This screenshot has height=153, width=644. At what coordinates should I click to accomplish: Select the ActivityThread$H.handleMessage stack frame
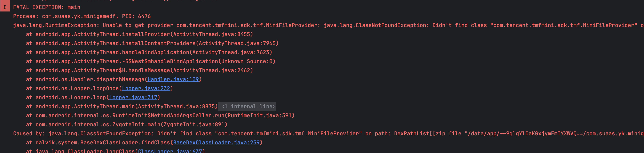click(139, 70)
